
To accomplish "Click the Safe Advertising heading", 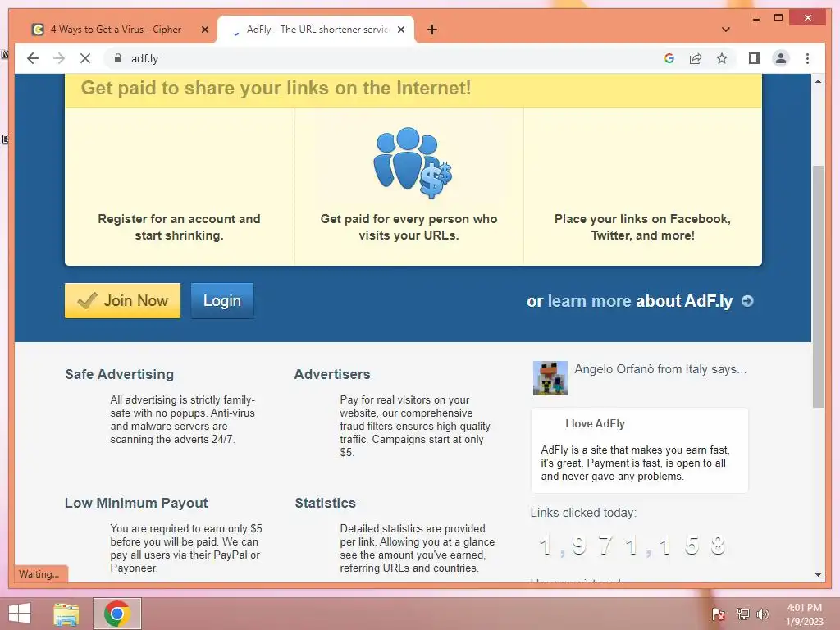I will tap(120, 374).
